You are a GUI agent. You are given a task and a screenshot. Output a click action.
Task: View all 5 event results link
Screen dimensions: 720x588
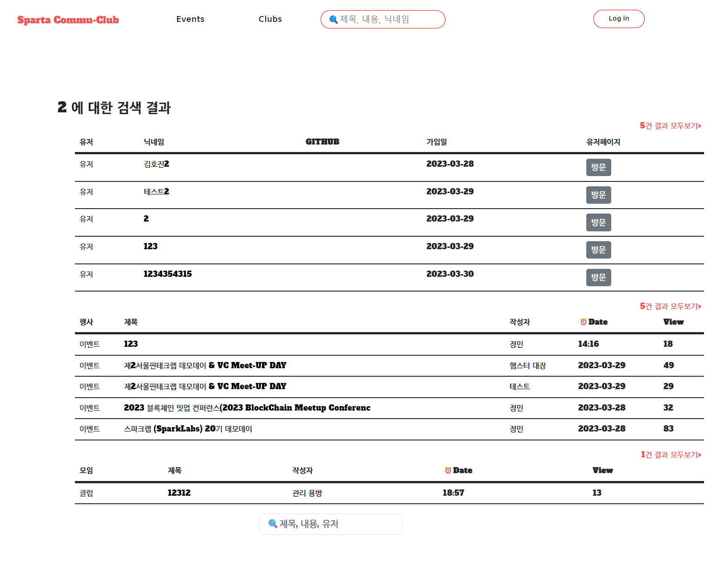(x=671, y=306)
